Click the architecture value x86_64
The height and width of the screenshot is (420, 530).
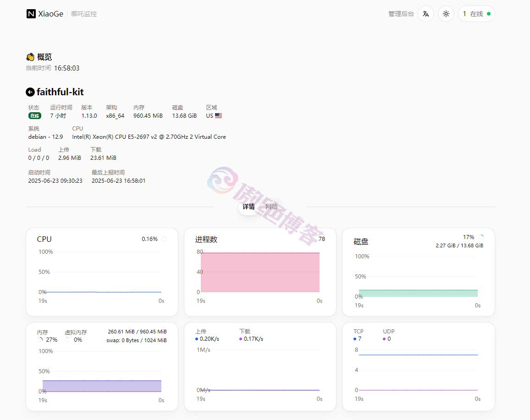[x=115, y=116]
